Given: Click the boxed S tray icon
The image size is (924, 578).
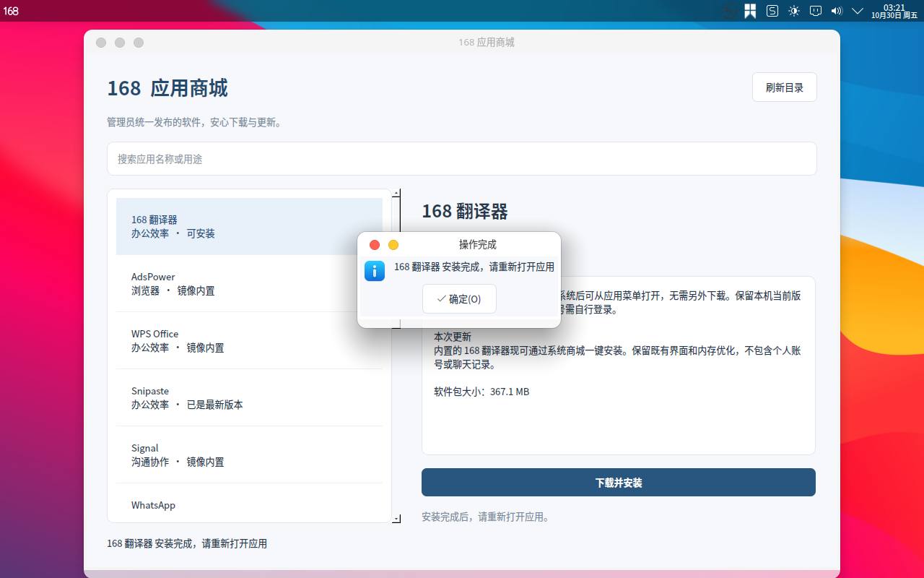Looking at the screenshot, I should tap(772, 11).
